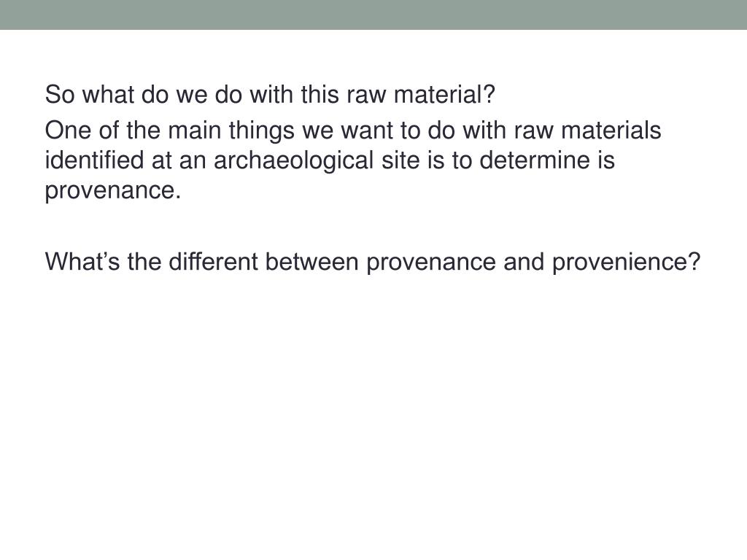Click the word "identified" in the paragraph
Viewport: 747px width, 560px height.
94,160
